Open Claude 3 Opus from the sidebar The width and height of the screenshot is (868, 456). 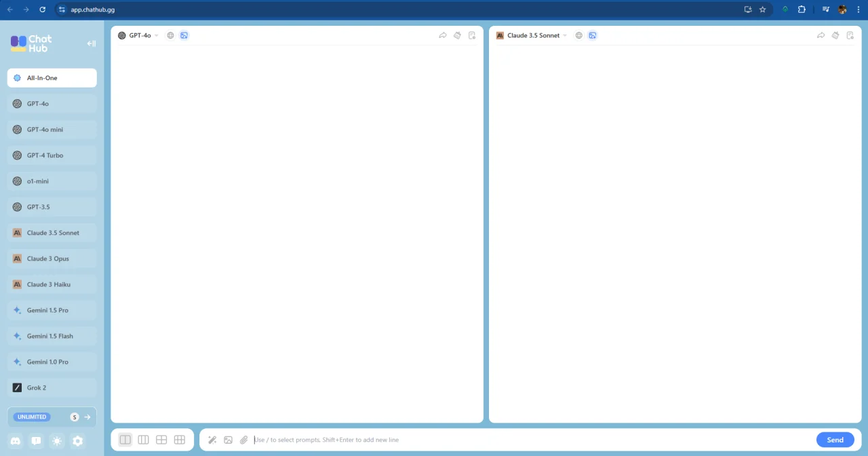tap(52, 259)
